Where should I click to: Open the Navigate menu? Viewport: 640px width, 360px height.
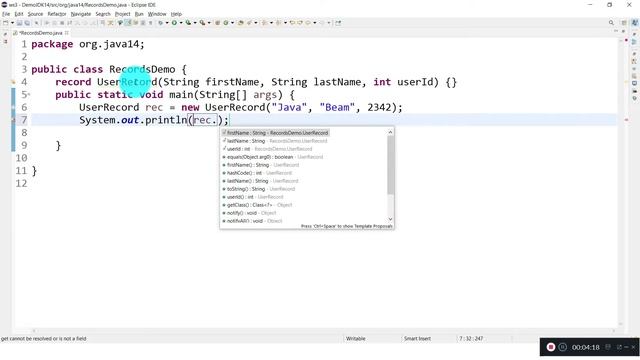(x=81, y=14)
